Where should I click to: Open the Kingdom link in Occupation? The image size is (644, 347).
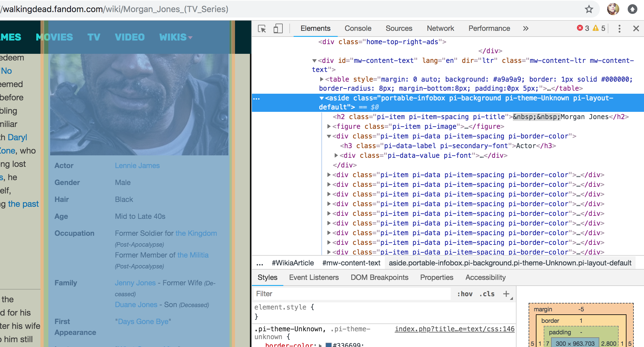click(196, 233)
